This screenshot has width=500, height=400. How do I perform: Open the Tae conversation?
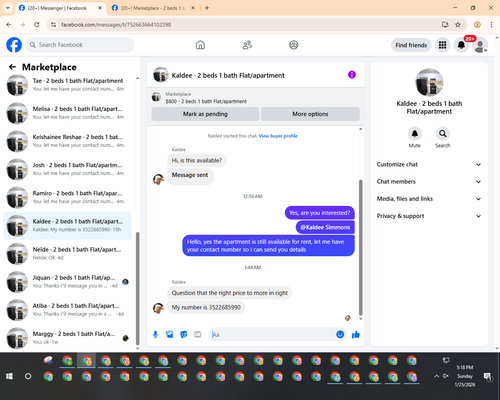pos(67,85)
